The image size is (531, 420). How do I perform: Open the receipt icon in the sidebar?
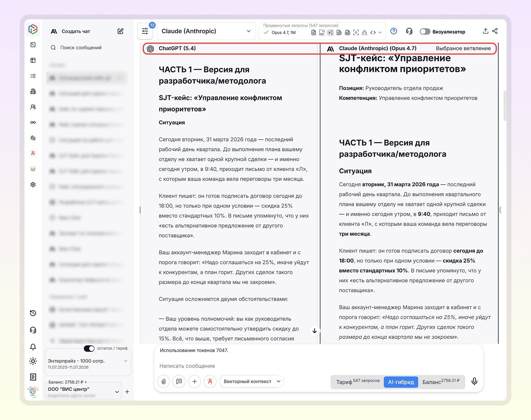[x=33, y=377]
